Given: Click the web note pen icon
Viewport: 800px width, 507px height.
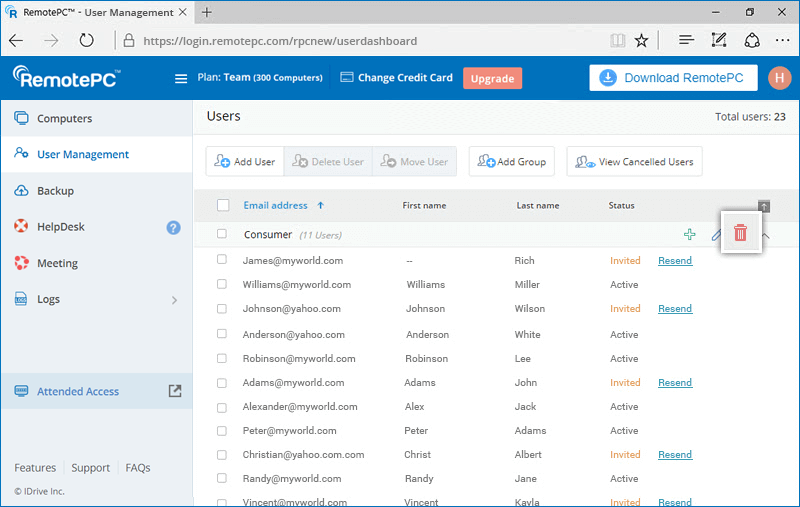Looking at the screenshot, I should click(x=719, y=40).
